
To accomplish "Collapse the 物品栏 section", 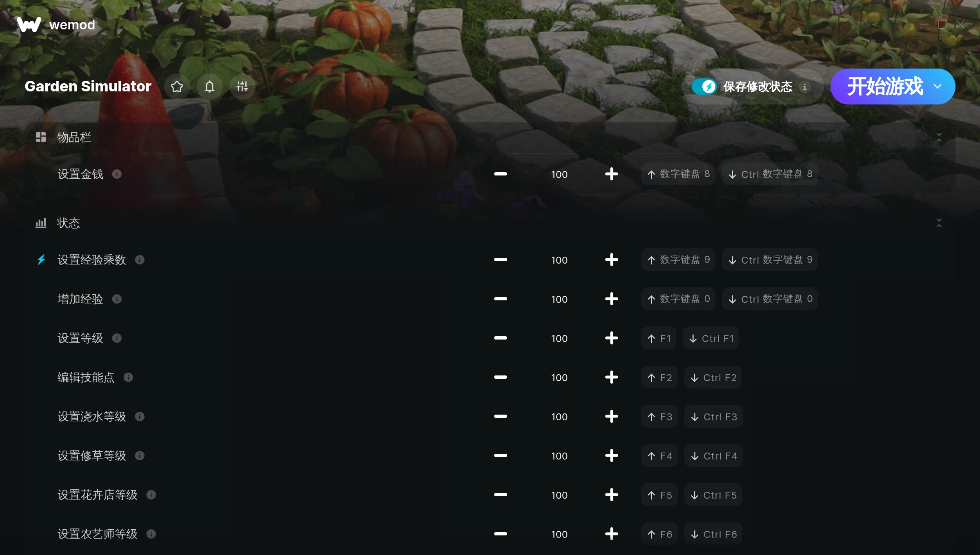I will click(x=939, y=138).
